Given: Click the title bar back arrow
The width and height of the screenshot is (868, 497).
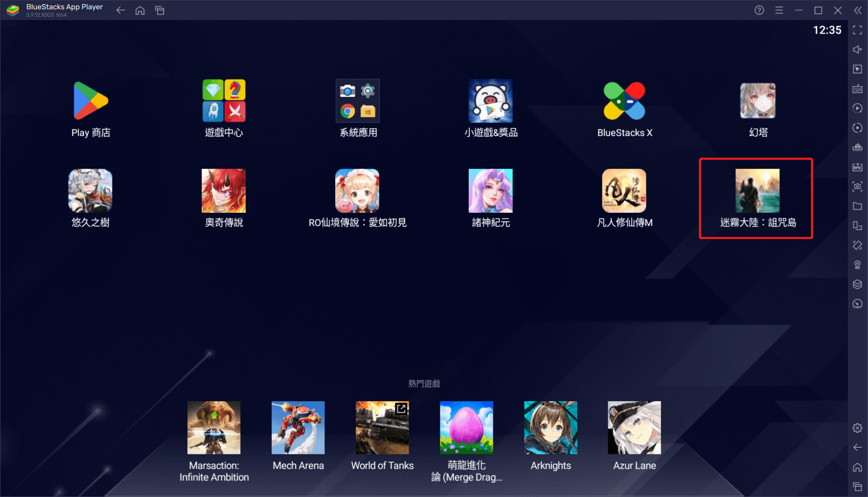Looking at the screenshot, I should tap(121, 10).
